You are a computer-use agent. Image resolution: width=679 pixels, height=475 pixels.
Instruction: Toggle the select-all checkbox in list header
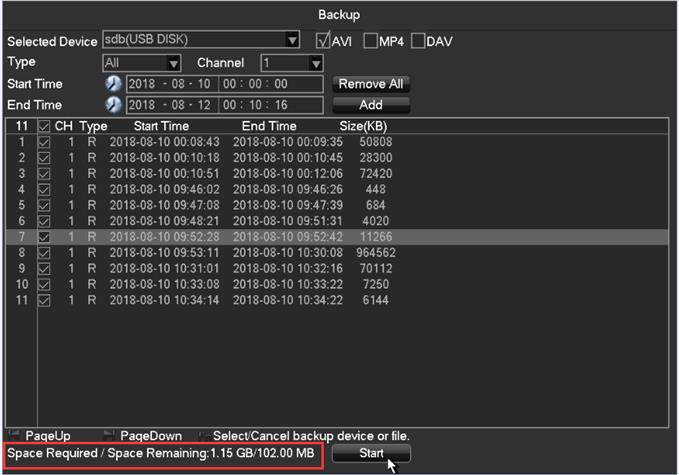pos(43,127)
